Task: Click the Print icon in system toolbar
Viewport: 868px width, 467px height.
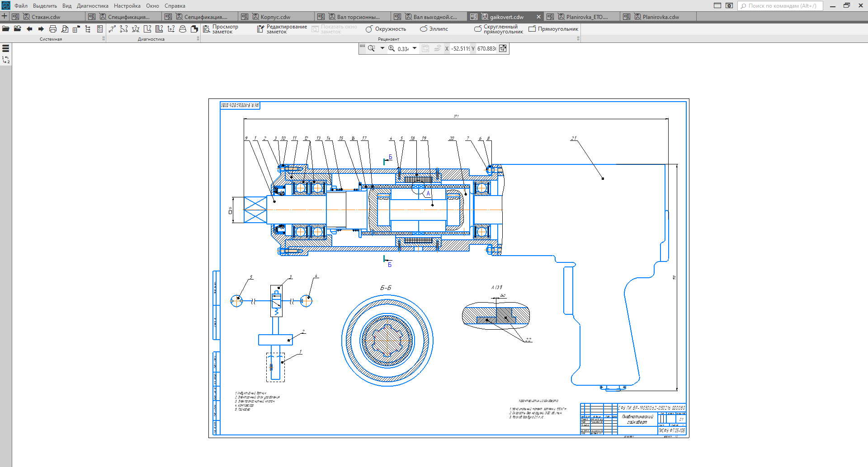Action: point(53,29)
